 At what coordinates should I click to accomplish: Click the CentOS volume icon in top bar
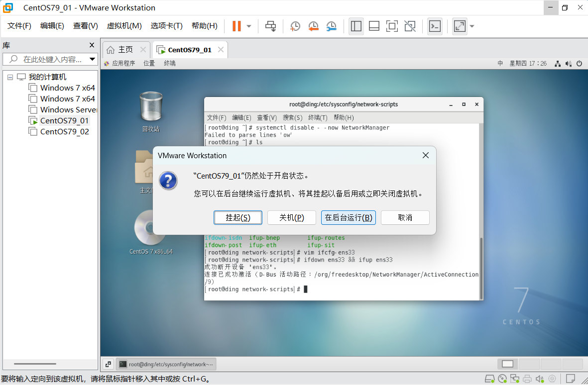coord(569,64)
